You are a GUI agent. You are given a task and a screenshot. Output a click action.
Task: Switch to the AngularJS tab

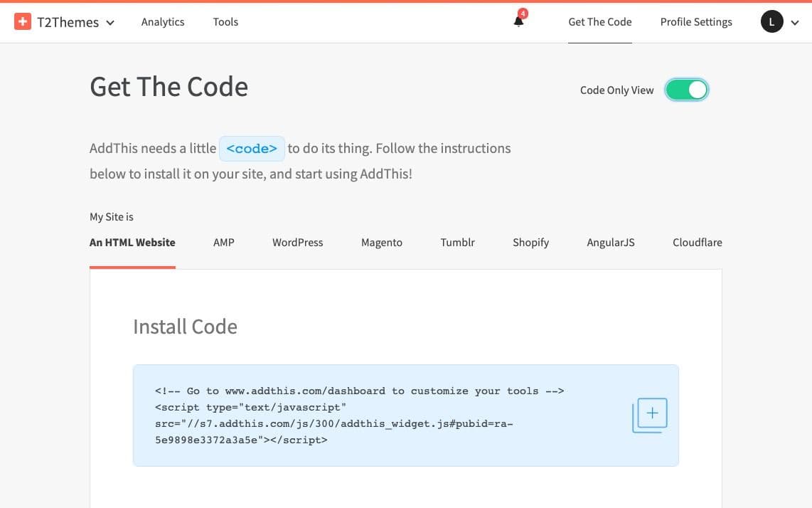611,243
